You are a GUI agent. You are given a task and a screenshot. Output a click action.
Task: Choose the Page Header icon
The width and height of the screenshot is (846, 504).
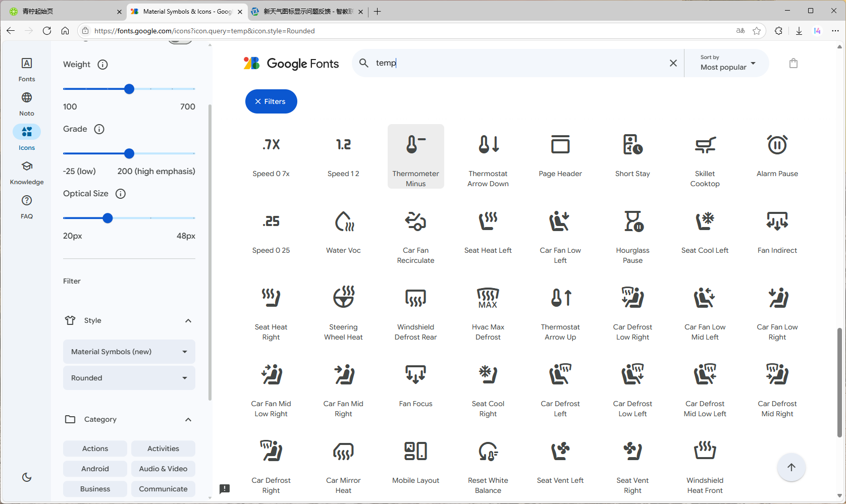(x=560, y=156)
